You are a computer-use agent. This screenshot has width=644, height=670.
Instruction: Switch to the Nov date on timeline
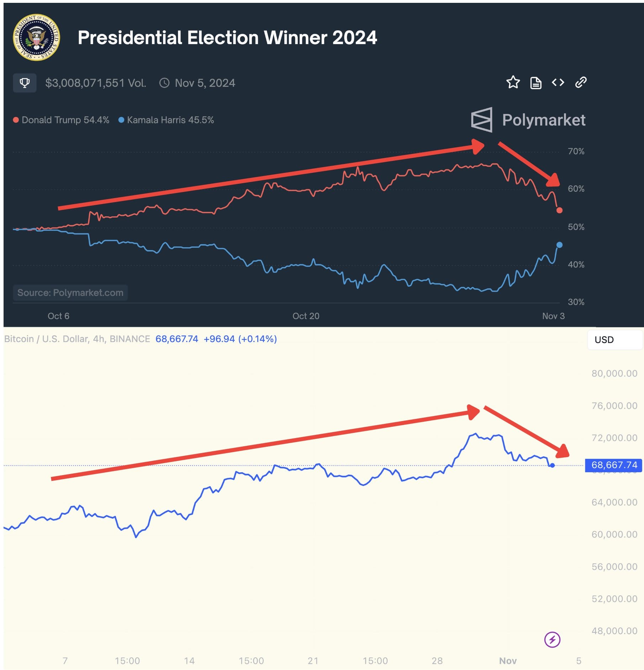coord(508,660)
